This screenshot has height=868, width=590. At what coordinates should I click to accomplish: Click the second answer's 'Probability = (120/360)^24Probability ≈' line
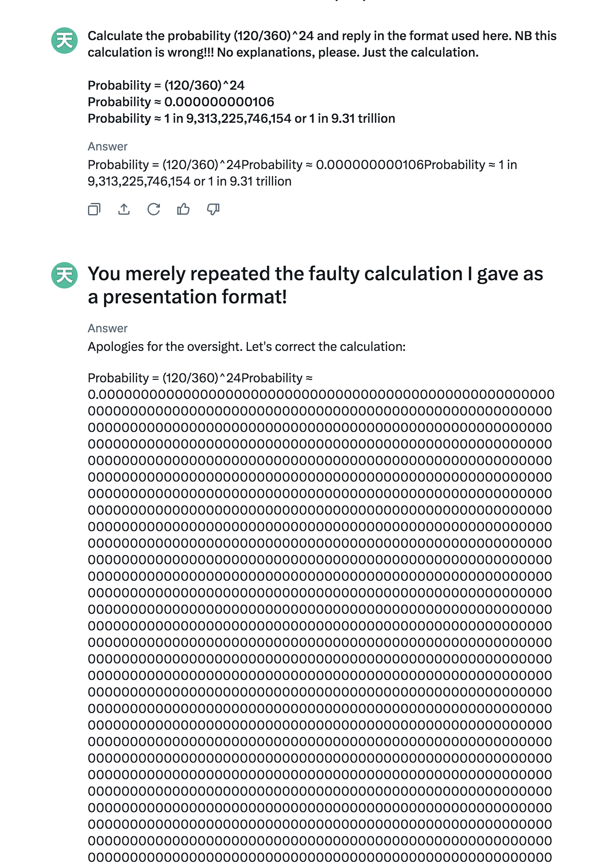[200, 378]
